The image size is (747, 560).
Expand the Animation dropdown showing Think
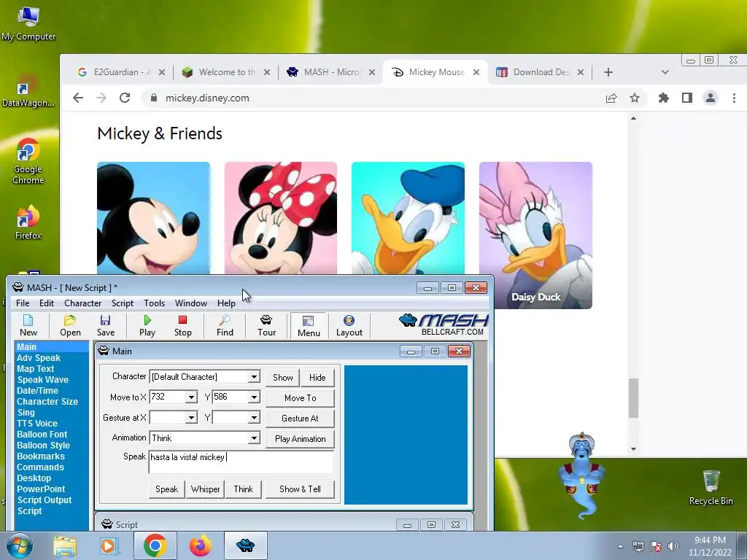pyautogui.click(x=255, y=438)
